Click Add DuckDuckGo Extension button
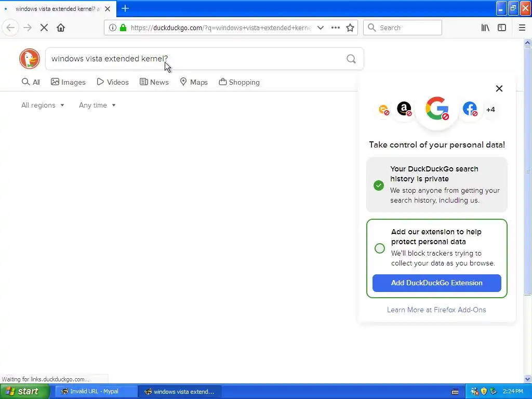Image resolution: width=532 pixels, height=399 pixels. pyautogui.click(x=436, y=283)
